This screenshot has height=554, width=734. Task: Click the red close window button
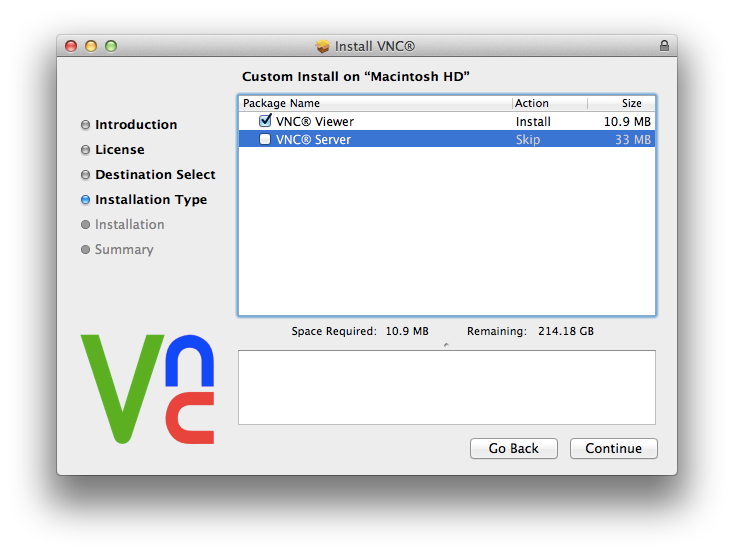tap(71, 46)
